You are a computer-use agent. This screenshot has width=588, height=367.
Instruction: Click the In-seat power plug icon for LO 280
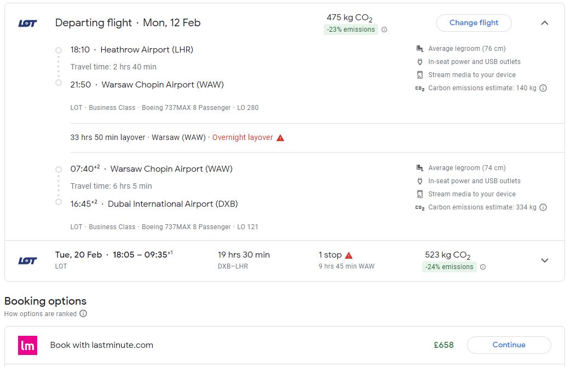point(420,62)
